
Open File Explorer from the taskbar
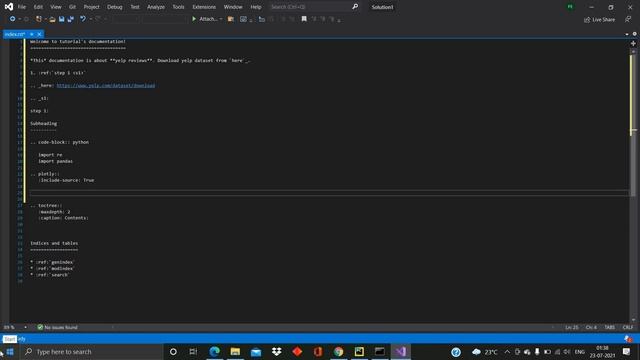pos(235,351)
